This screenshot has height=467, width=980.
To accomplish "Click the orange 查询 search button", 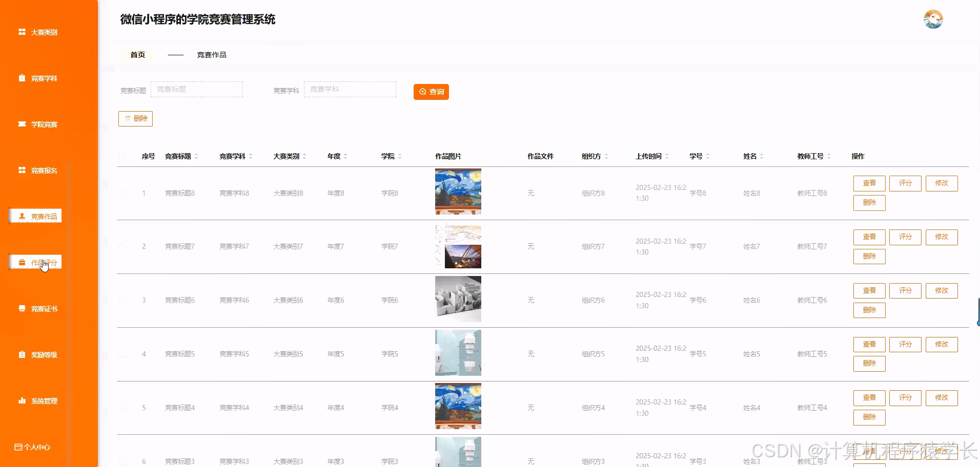I will pyautogui.click(x=431, y=92).
